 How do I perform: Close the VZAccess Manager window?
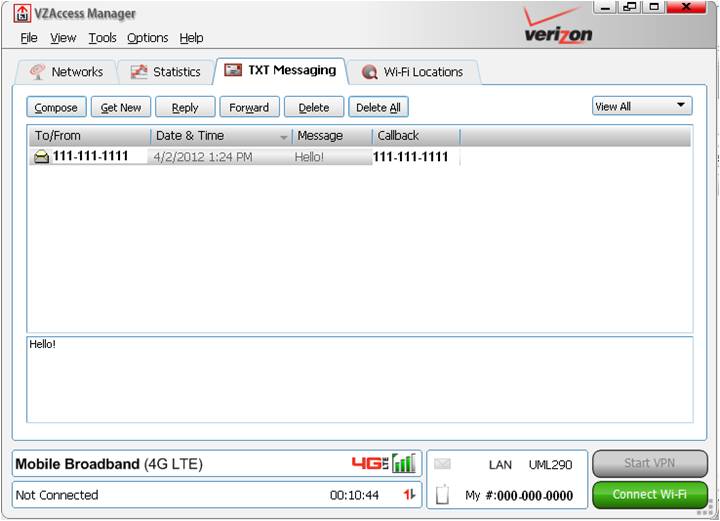click(x=686, y=7)
